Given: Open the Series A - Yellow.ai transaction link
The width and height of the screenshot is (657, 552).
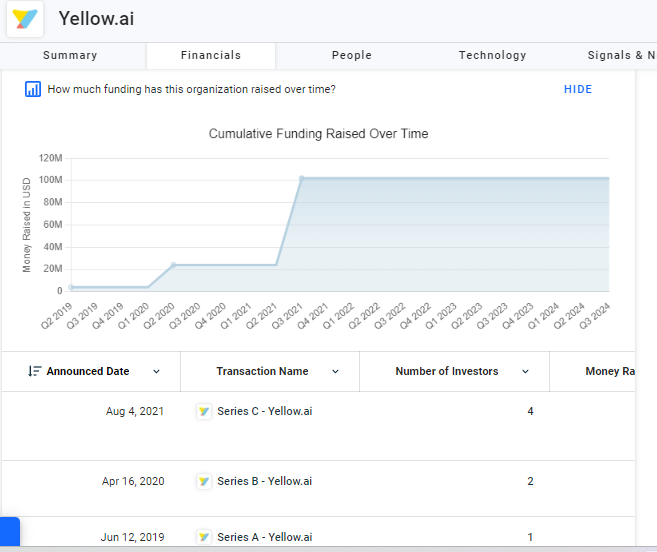Looking at the screenshot, I should tap(264, 537).
